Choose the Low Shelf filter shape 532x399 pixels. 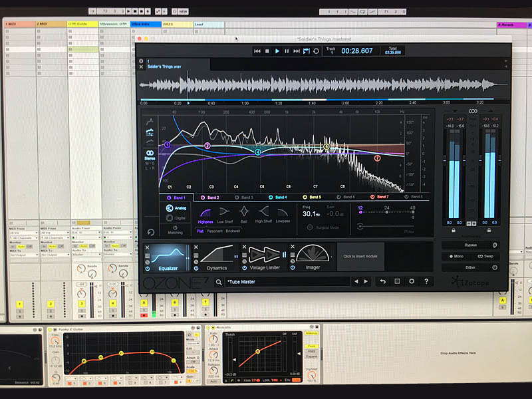pyautogui.click(x=225, y=215)
